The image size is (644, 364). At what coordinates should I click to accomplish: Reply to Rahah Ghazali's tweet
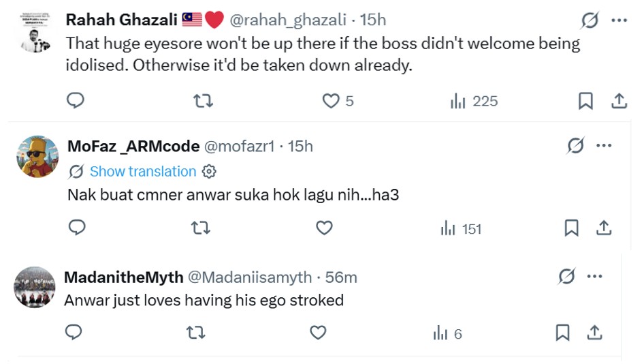click(x=76, y=101)
